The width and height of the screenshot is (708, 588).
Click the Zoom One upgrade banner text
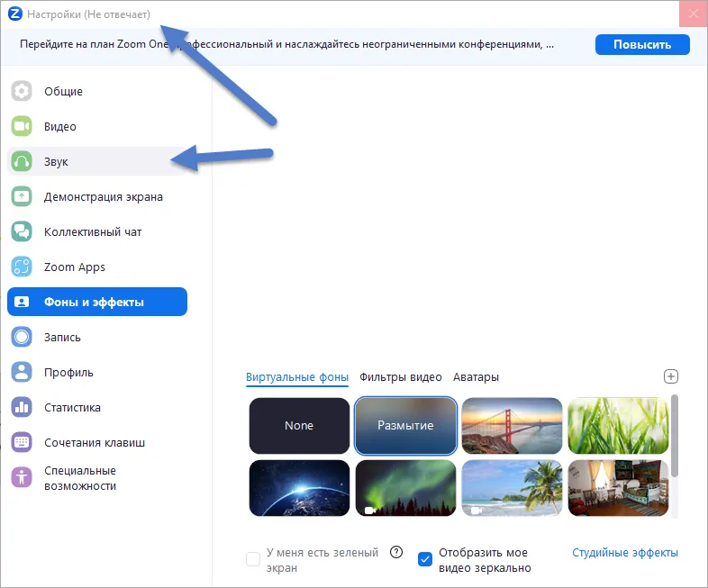pos(286,44)
